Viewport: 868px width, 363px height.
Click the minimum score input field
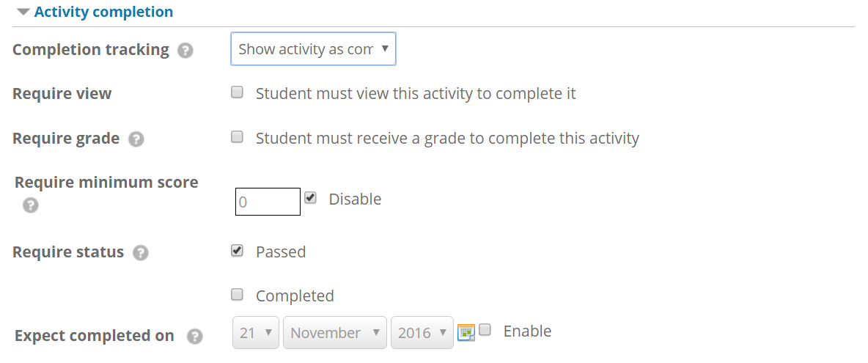pyautogui.click(x=268, y=202)
